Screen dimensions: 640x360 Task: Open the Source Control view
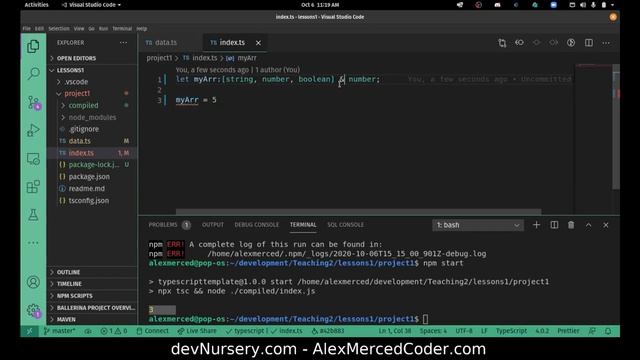tap(33, 102)
